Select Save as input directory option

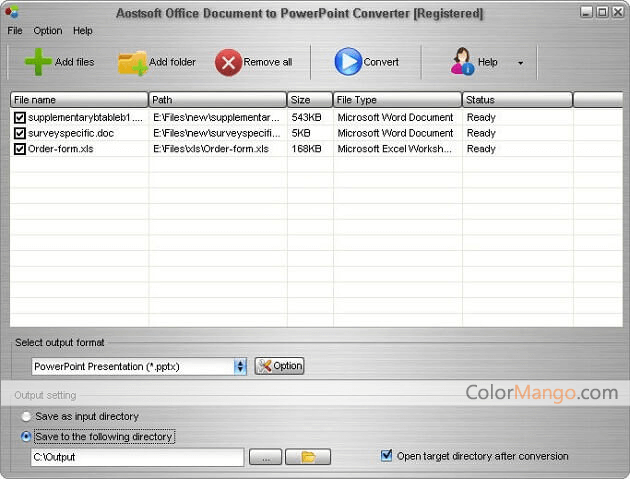tap(26, 416)
